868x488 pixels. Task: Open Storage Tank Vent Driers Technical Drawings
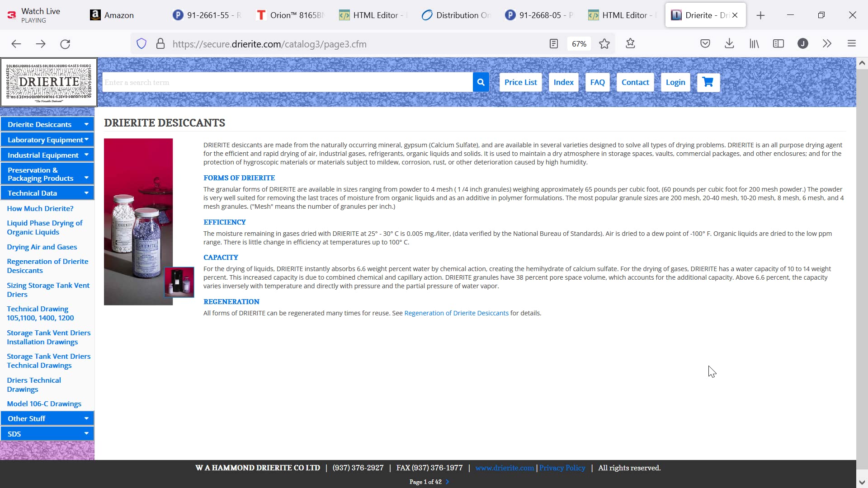[x=48, y=361]
